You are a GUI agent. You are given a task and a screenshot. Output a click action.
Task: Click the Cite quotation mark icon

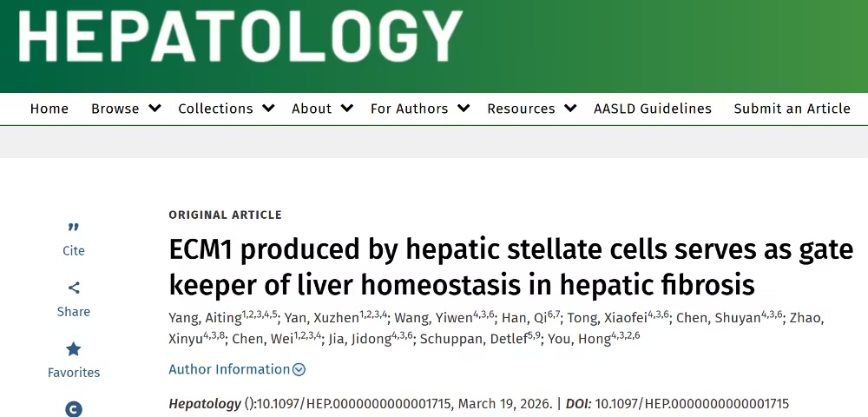coord(74,228)
